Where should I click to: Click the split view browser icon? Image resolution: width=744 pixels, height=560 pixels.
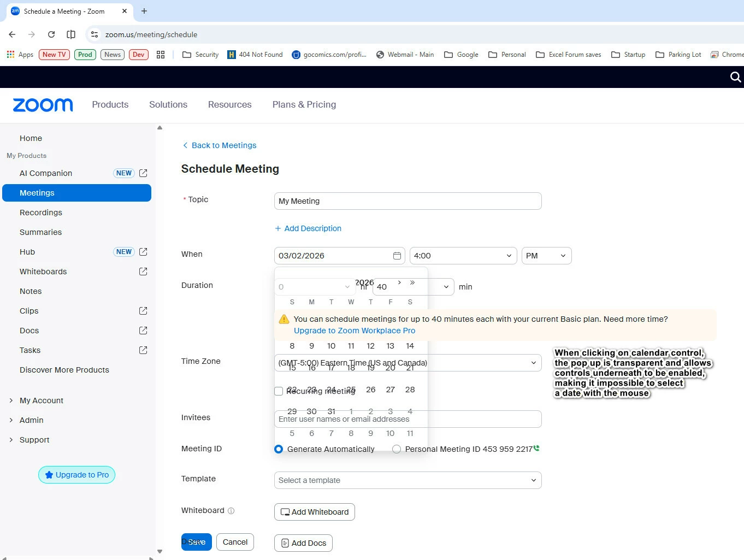(x=71, y=34)
